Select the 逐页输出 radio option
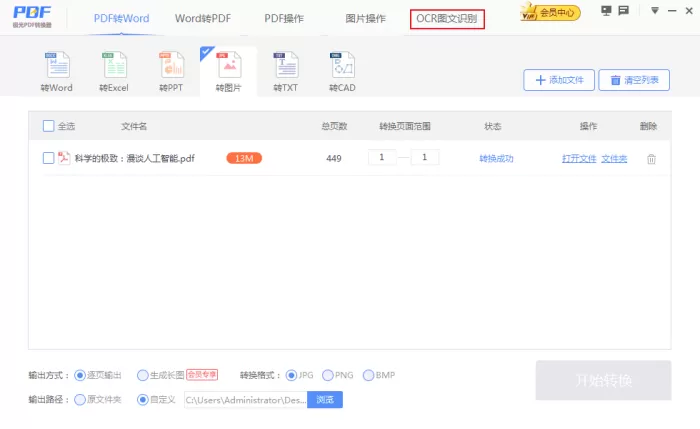 tap(80, 375)
